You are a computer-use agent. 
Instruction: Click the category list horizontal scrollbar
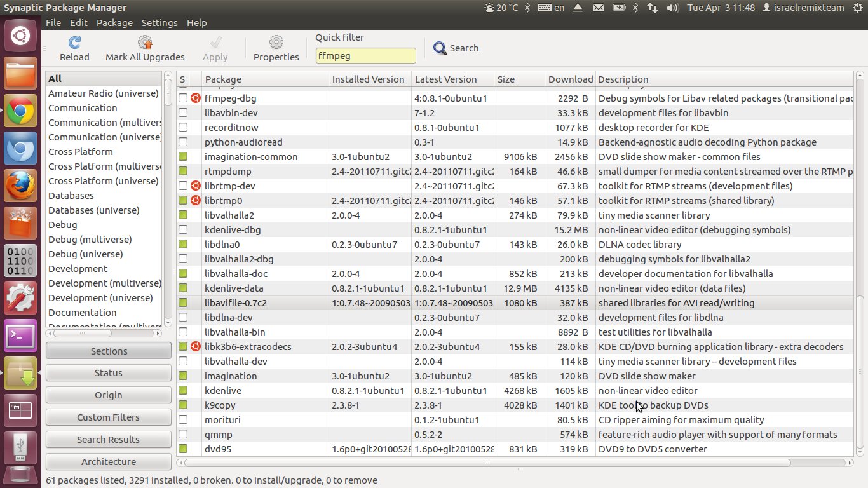point(104,333)
